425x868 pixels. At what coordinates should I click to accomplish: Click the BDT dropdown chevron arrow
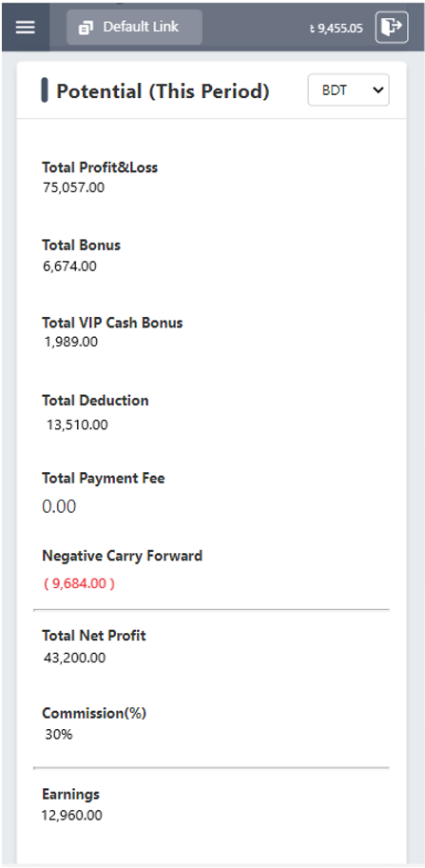378,89
